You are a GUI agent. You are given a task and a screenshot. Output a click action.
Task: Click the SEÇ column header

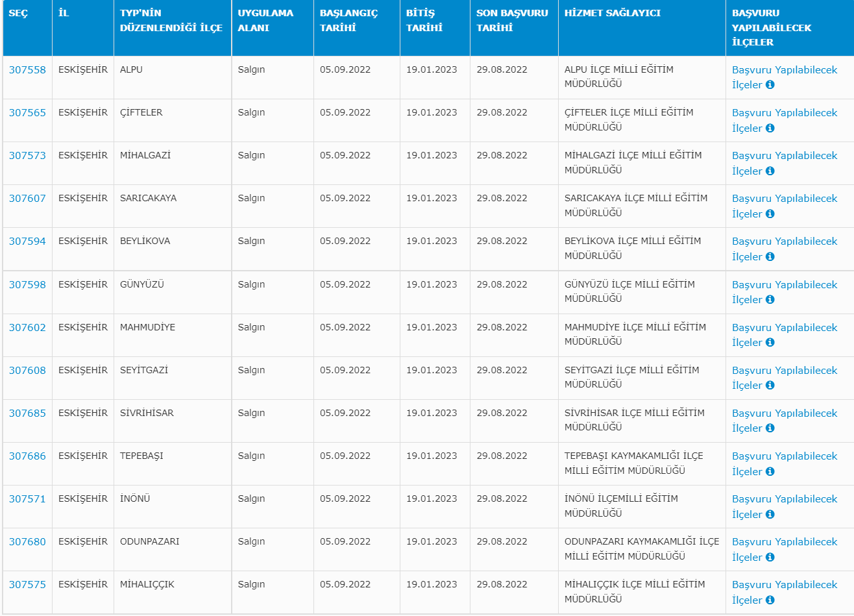point(18,13)
